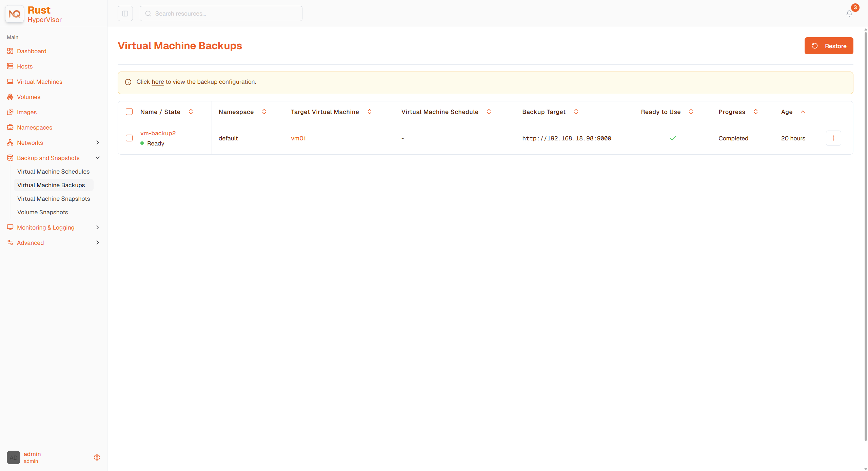Expand the Networks menu

[54, 143]
